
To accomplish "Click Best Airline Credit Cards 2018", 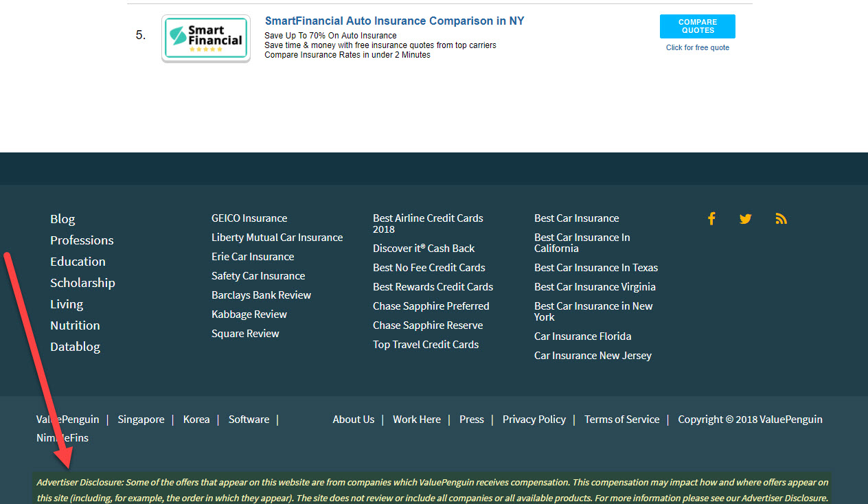I will pos(427,223).
